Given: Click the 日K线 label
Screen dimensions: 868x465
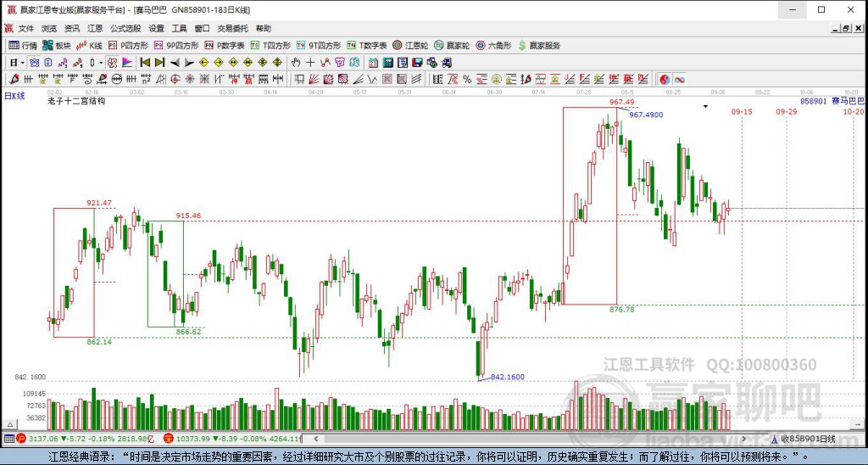Looking at the screenshot, I should click(x=14, y=96).
